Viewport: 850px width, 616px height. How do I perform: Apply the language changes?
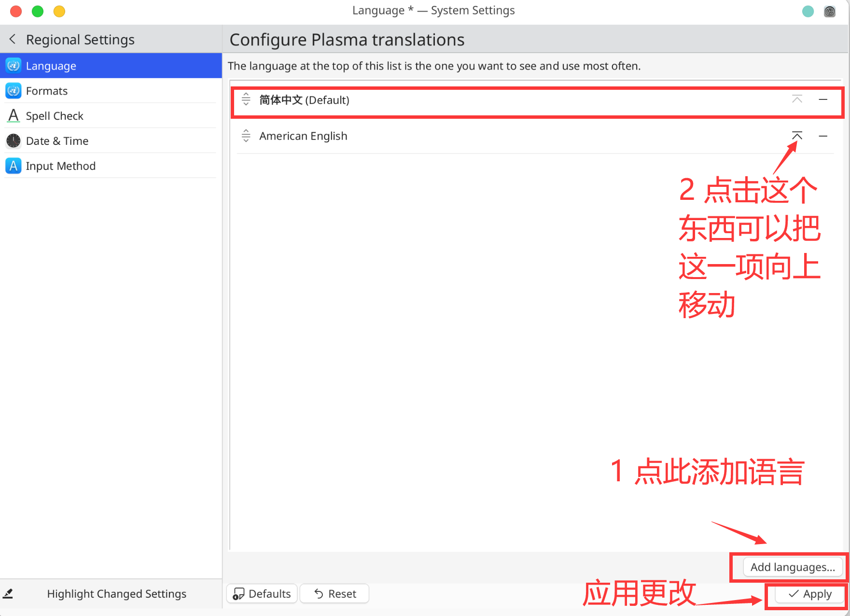[809, 594]
